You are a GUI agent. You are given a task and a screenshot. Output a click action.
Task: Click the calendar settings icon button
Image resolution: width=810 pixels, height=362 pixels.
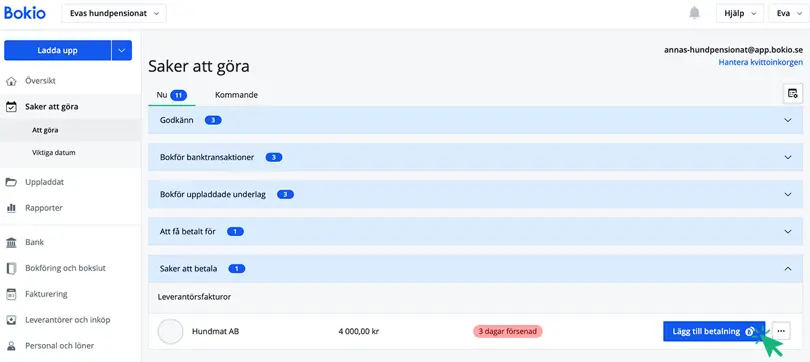point(792,93)
